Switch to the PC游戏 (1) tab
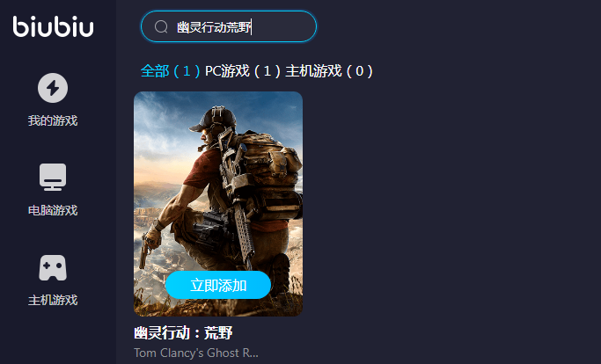 [x=243, y=71]
